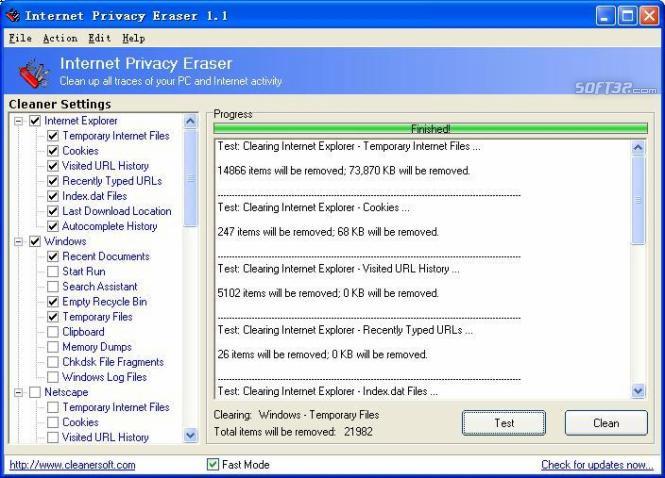Click 'Clearing Internet Explorer - Index.dat Files' line
The height and width of the screenshot is (478, 665).
pyautogui.click(x=327, y=391)
